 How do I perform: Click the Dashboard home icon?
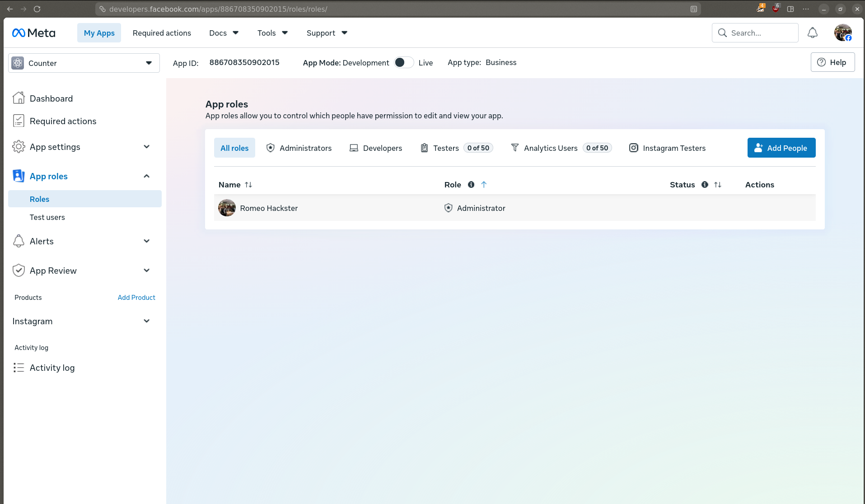point(19,98)
